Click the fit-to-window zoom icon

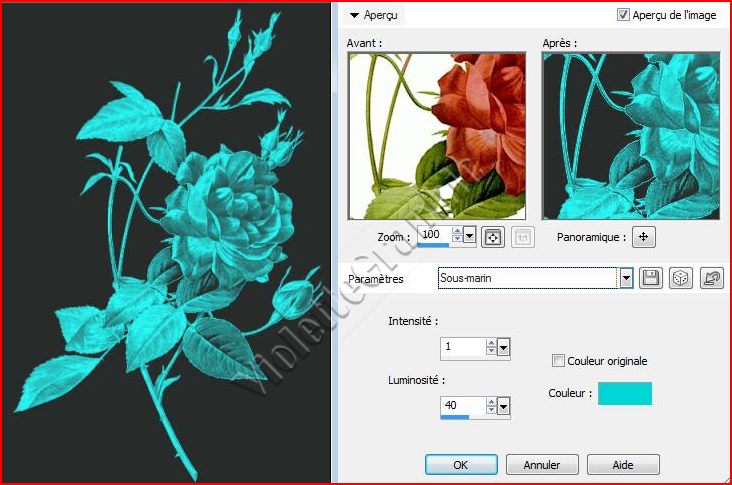492,237
